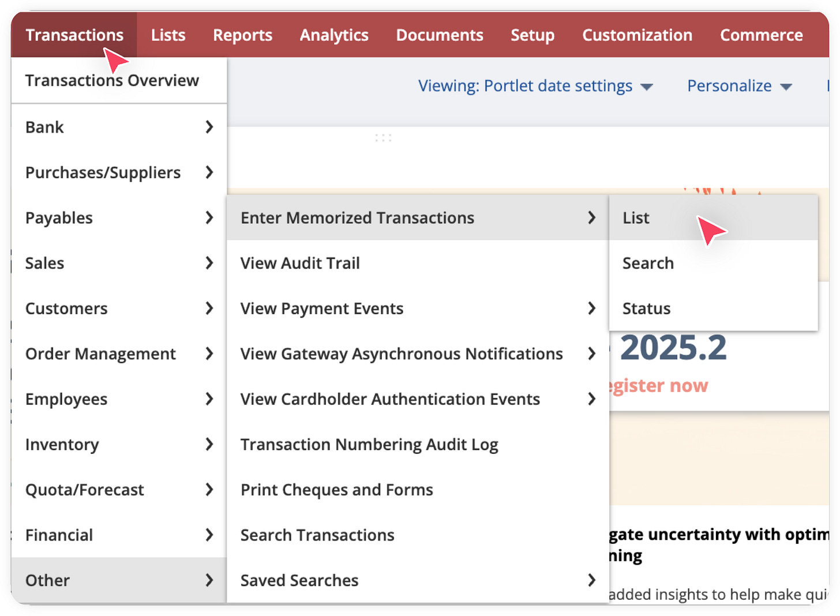The image size is (840, 616).
Task: Choose Status under Memorized Transactions
Action: (714, 309)
